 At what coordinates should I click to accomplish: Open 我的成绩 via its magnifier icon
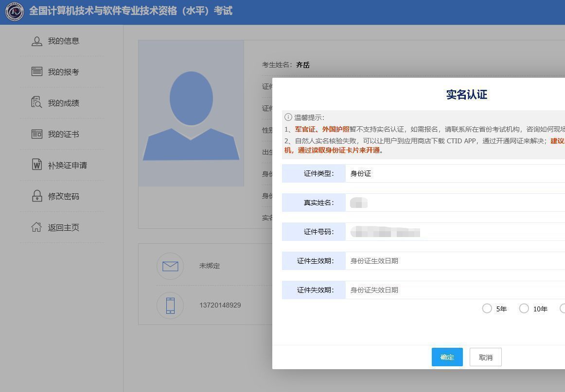37,102
